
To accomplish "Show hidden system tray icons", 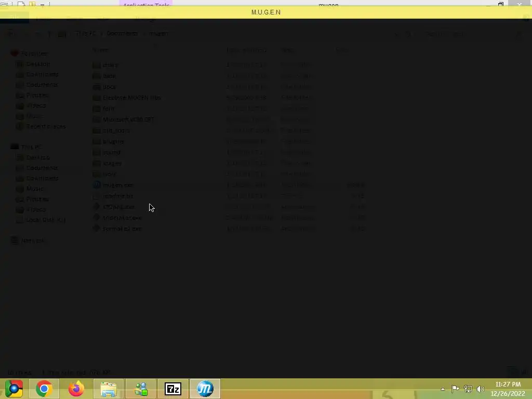I will [x=443, y=389].
